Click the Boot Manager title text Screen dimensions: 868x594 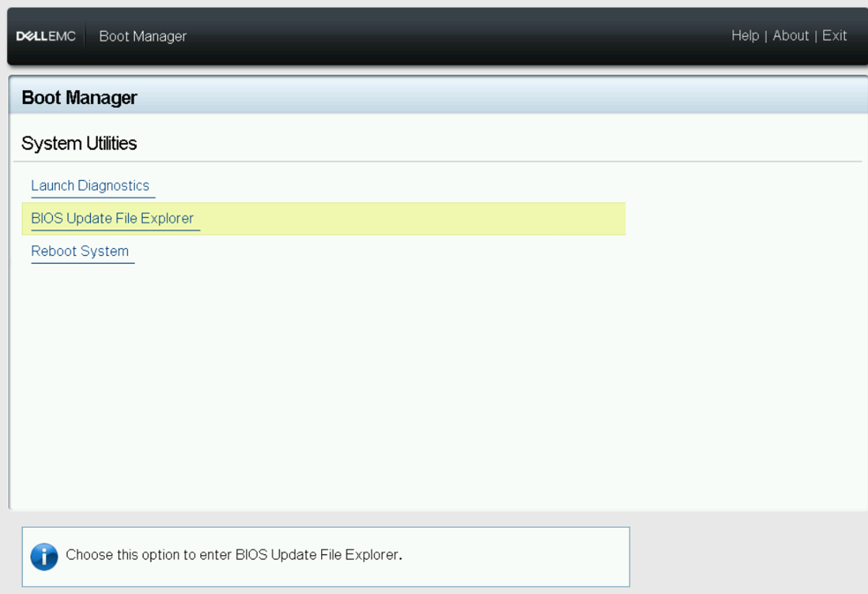(79, 97)
